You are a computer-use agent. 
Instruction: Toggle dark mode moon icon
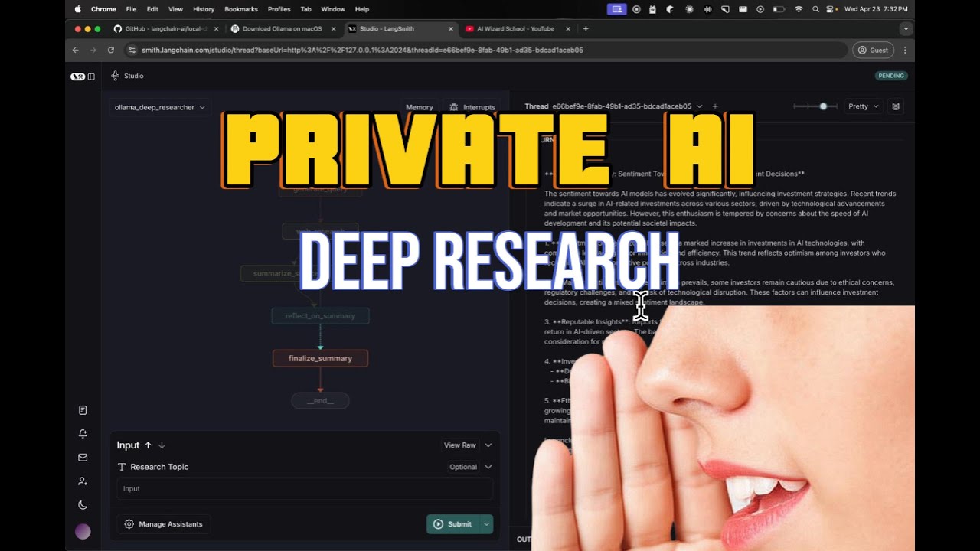pos(83,505)
